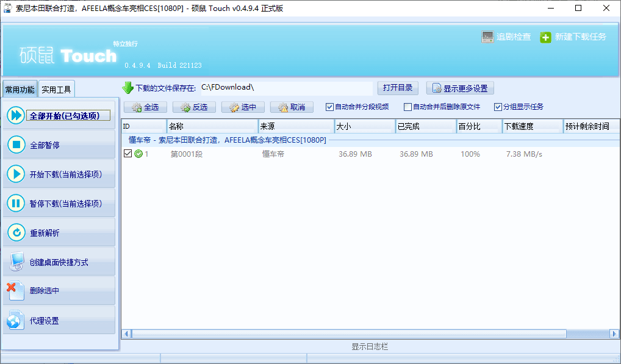
Task: Click the 全部开始 double-arrow icon
Action: (x=16, y=115)
